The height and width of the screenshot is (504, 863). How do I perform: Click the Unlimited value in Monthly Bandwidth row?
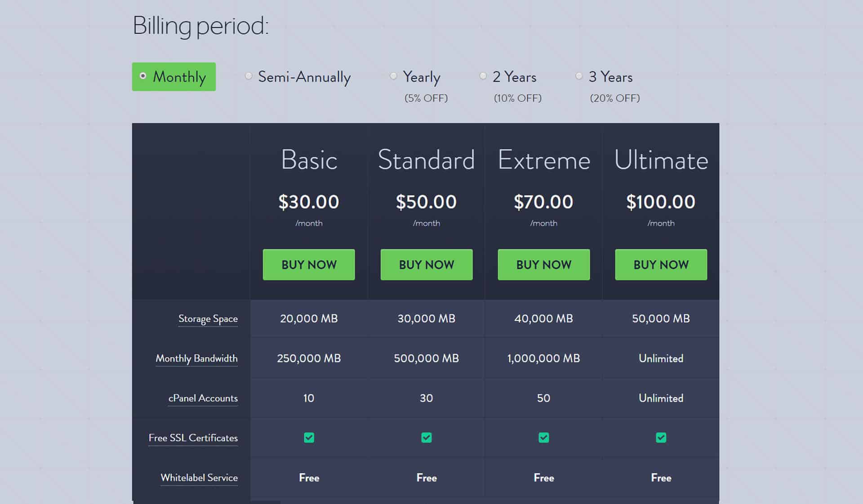(x=661, y=358)
